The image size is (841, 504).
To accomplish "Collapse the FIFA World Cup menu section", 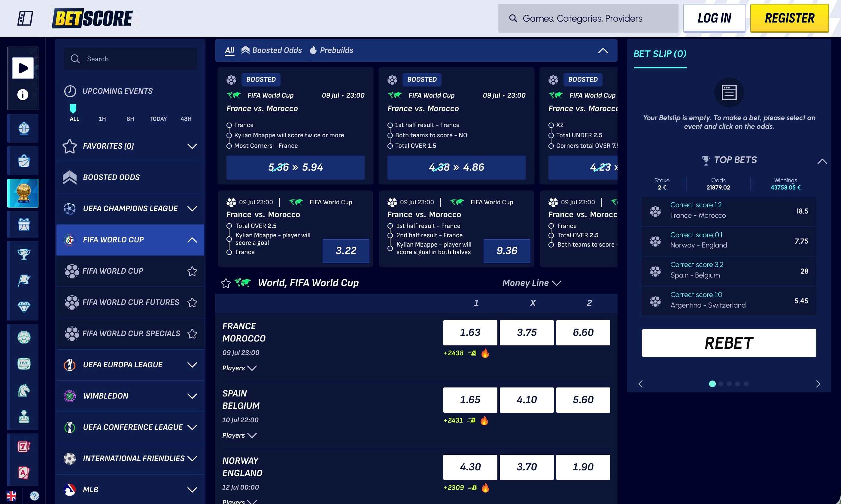I will [130, 240].
